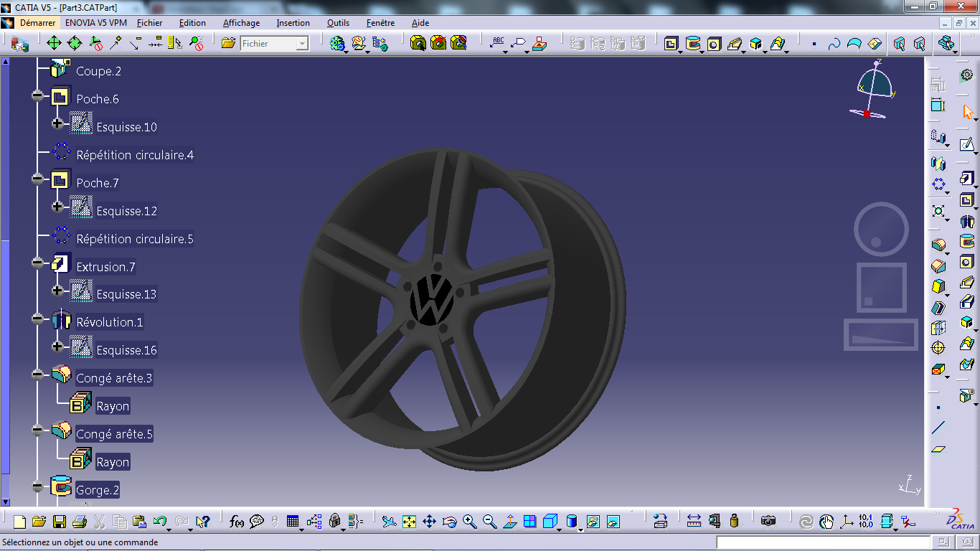The image size is (980, 551).
Task: Click the Measure Between ruler icon
Action: pyautogui.click(x=694, y=522)
